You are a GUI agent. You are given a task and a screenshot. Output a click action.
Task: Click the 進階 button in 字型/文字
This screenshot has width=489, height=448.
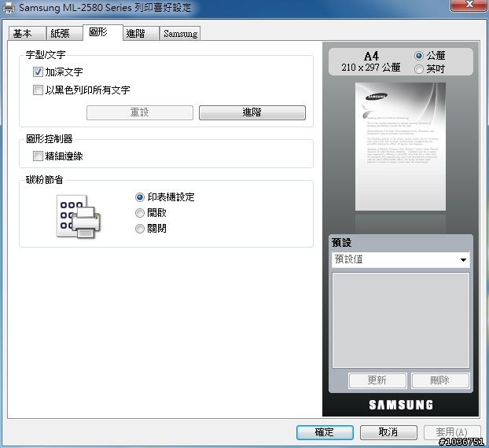tap(252, 112)
